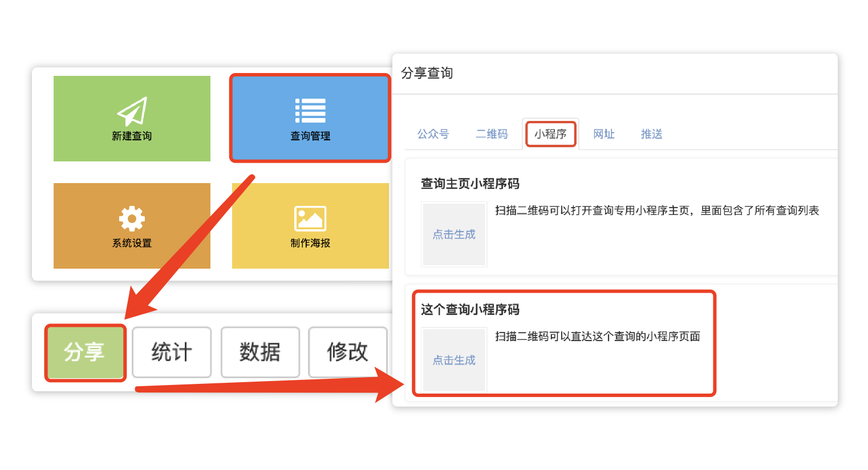Click the text 扫描二维码可以打开查询专用小程序主页

pyautogui.click(x=593, y=210)
